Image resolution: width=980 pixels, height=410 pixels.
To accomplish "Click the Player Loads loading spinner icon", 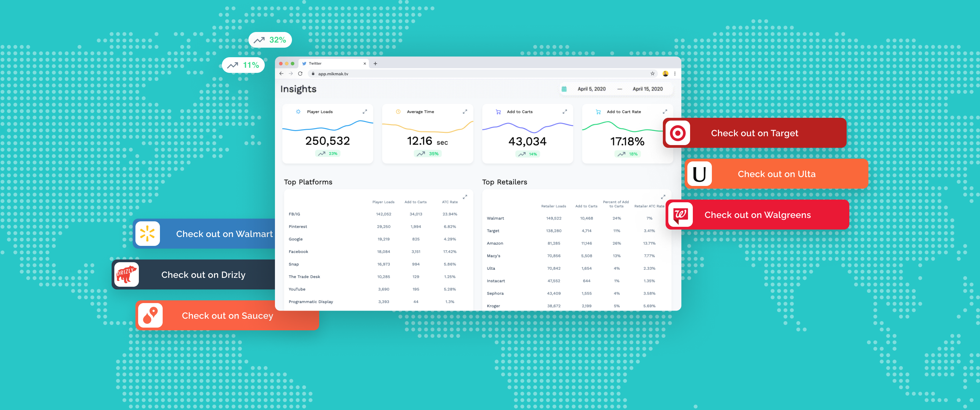I will pyautogui.click(x=299, y=112).
